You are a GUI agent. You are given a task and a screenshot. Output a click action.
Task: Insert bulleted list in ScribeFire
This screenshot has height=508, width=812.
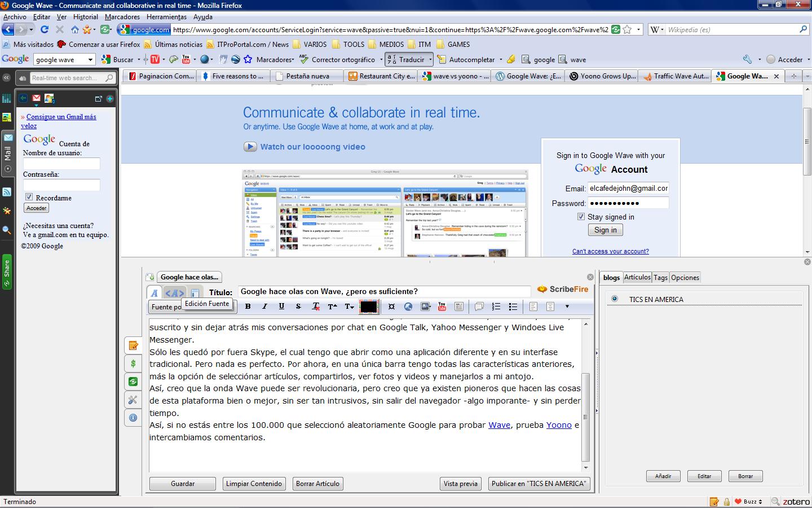513,306
